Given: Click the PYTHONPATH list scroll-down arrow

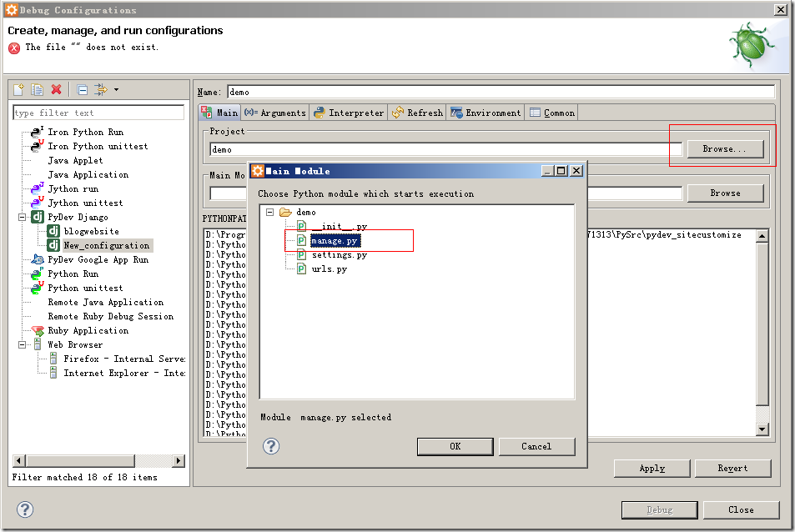Looking at the screenshot, I should 762,429.
